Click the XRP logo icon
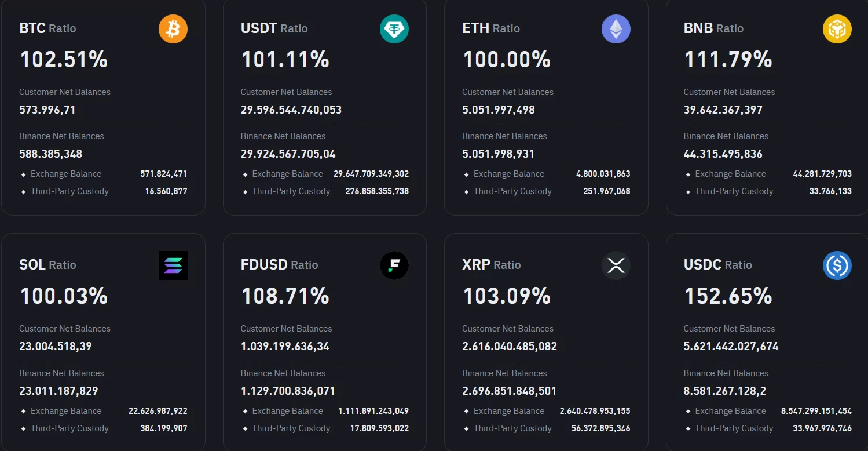This screenshot has width=868, height=451. [x=616, y=265]
